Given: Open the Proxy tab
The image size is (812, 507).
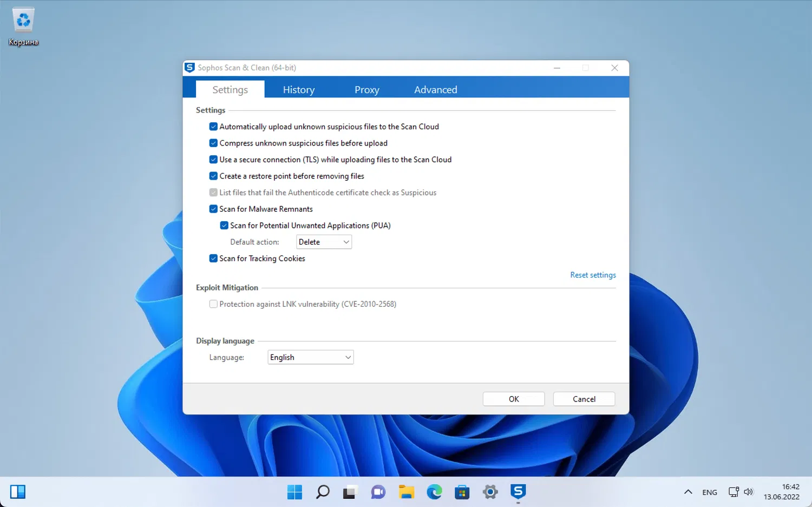Looking at the screenshot, I should pyautogui.click(x=367, y=90).
